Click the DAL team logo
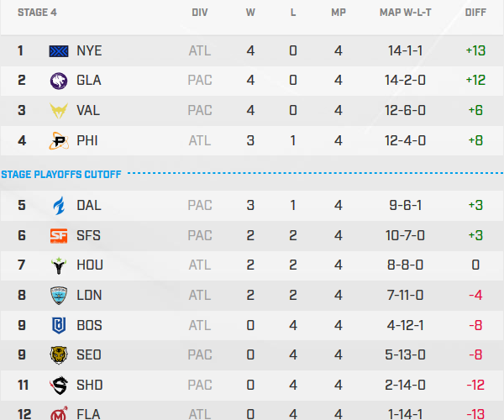Viewport: 504px width, 420px height. point(60,205)
